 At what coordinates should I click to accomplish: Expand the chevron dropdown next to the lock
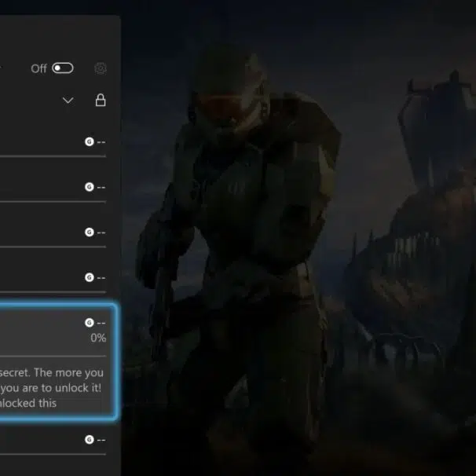(x=68, y=101)
